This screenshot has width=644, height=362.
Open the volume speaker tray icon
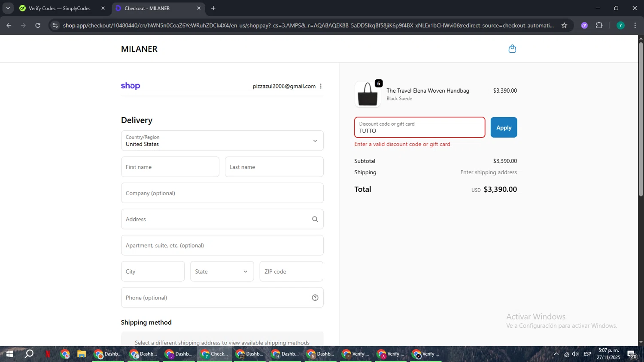point(575,354)
